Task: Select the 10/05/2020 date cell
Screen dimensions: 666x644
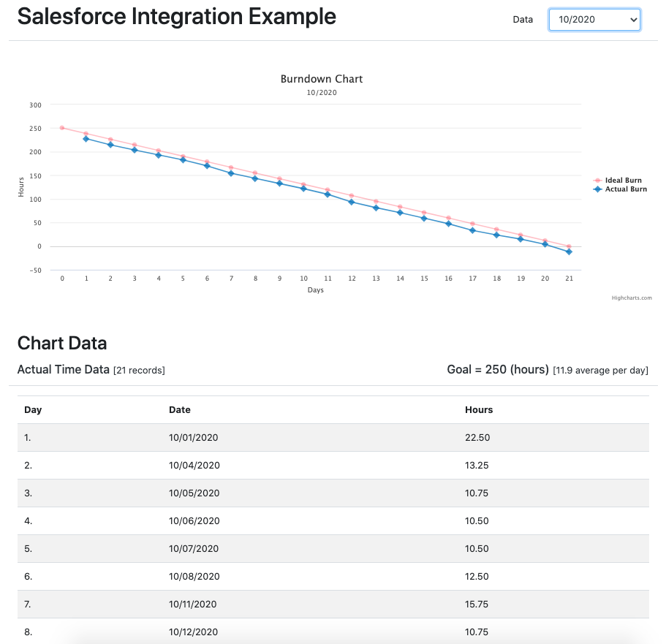Action: tap(194, 493)
